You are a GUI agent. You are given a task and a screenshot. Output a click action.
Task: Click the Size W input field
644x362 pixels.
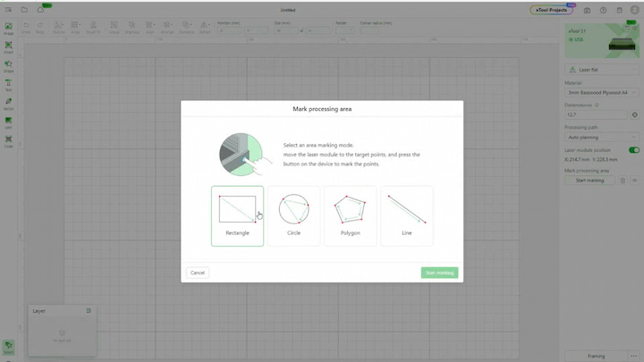coord(286,30)
